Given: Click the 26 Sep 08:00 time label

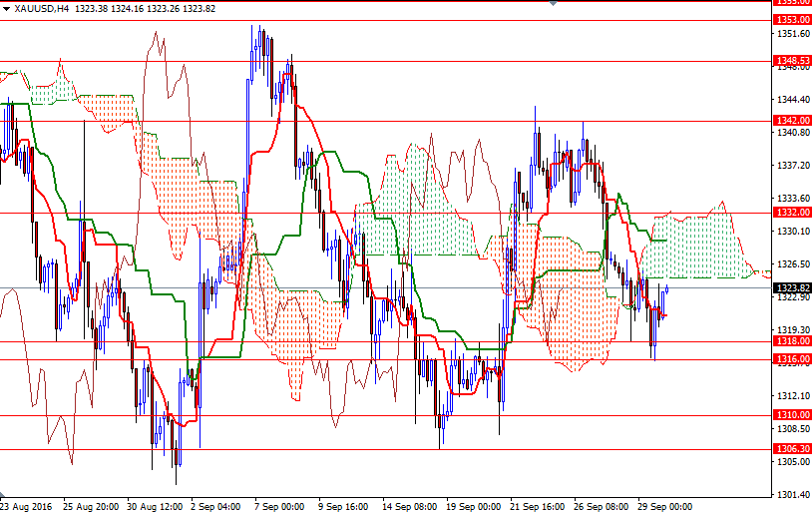Looking at the screenshot, I should tap(601, 506).
